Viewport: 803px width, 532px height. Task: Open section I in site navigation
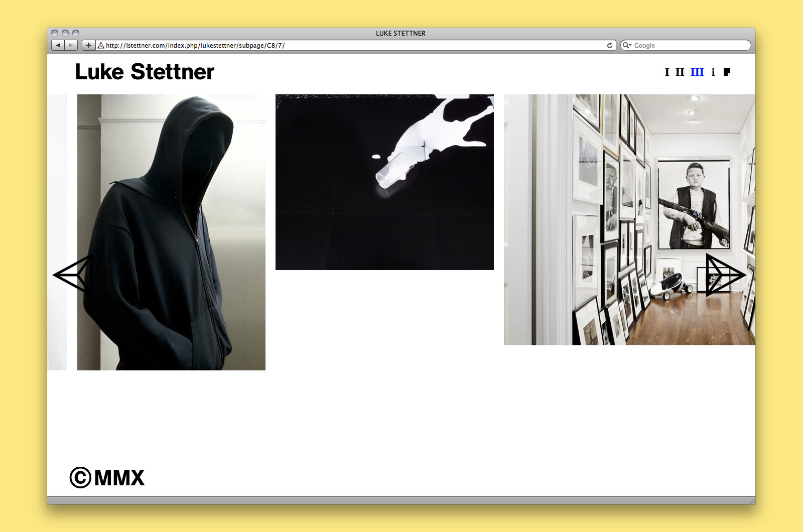(667, 72)
